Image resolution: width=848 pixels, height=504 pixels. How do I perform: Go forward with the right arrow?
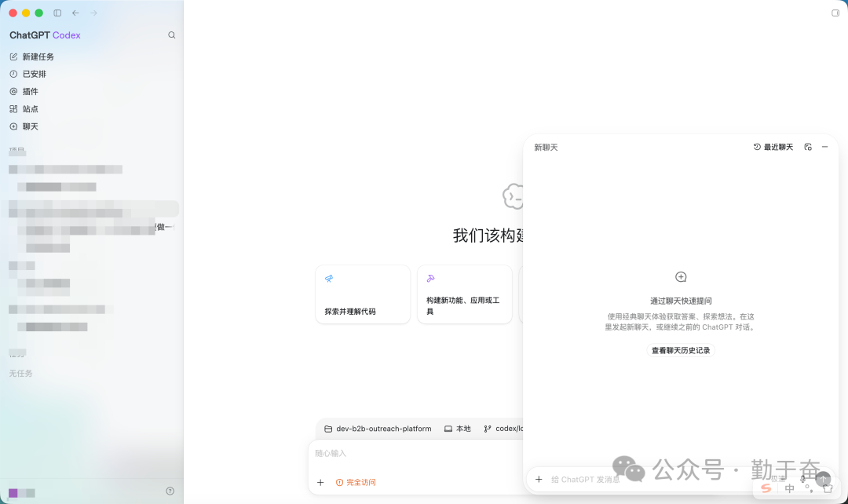93,13
